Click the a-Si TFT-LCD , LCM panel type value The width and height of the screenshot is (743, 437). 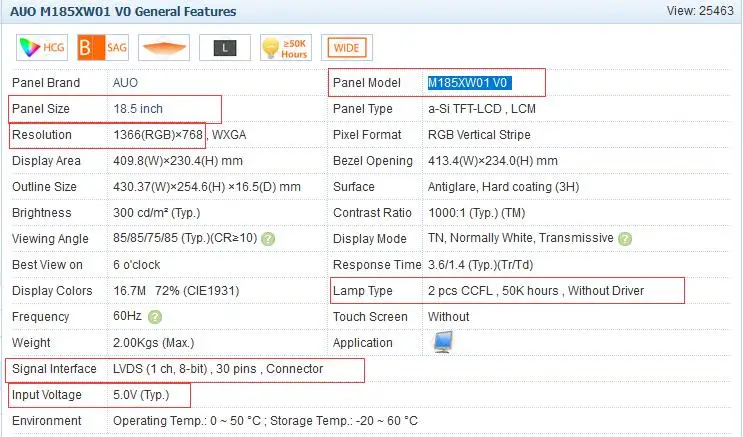click(x=482, y=109)
